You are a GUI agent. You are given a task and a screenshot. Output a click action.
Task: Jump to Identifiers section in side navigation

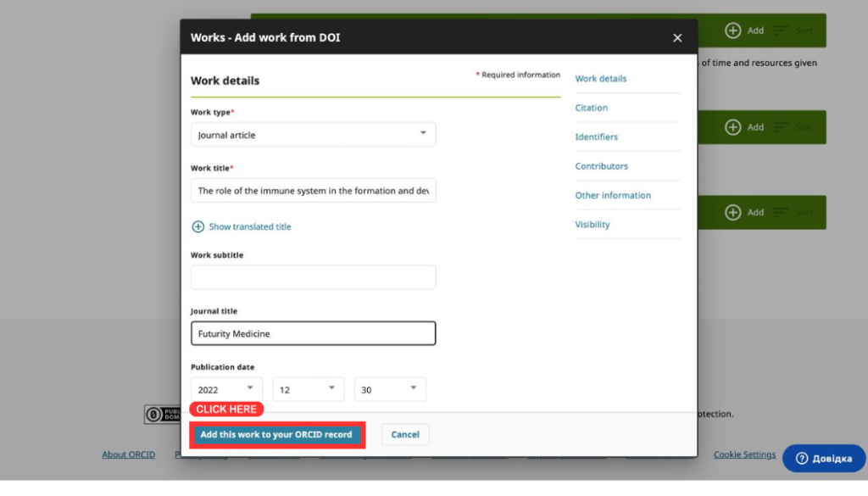pos(596,137)
